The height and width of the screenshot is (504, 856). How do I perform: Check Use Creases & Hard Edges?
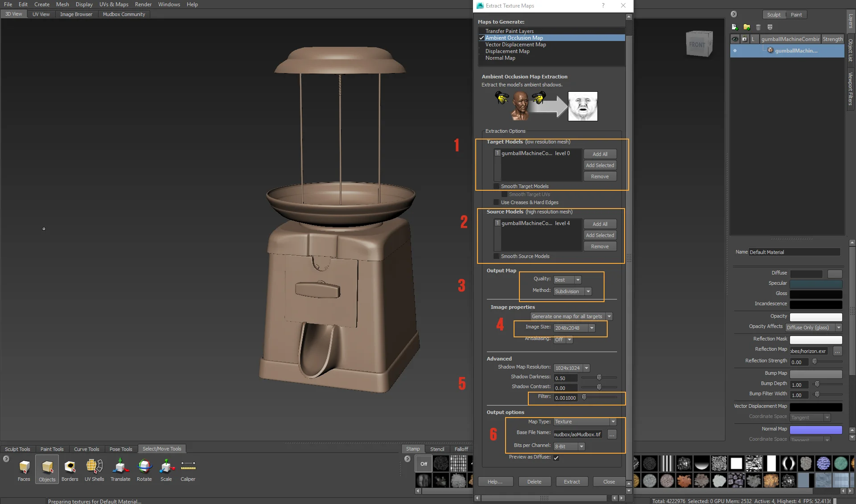(497, 202)
